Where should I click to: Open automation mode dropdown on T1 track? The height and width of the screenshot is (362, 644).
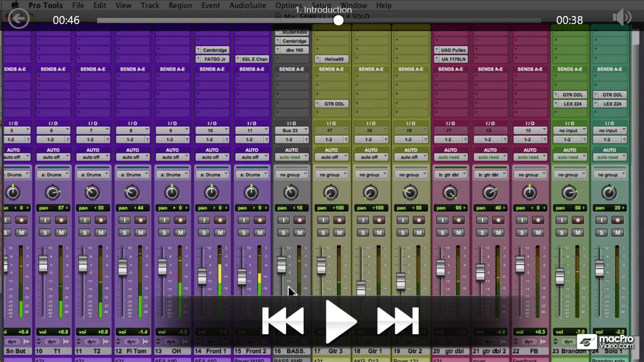tap(53, 157)
